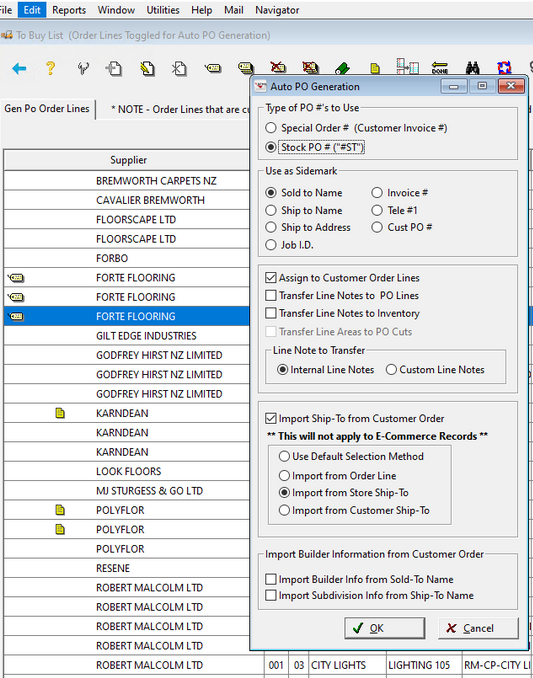Choose Tele #1 as sidemark
Image resolution: width=533 pixels, height=678 pixels.
click(377, 211)
